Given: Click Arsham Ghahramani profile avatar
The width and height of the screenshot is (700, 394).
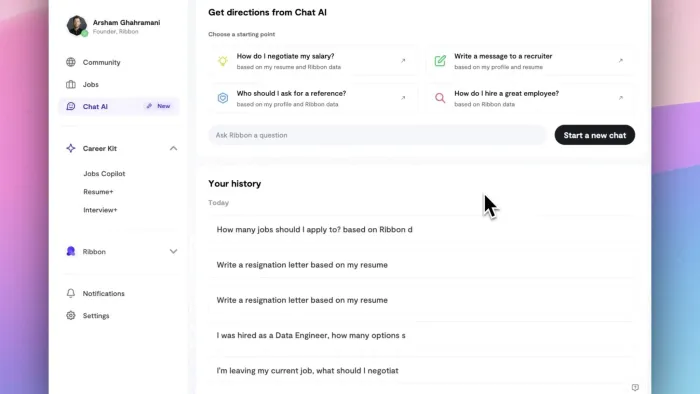Looking at the screenshot, I should pyautogui.click(x=77, y=25).
